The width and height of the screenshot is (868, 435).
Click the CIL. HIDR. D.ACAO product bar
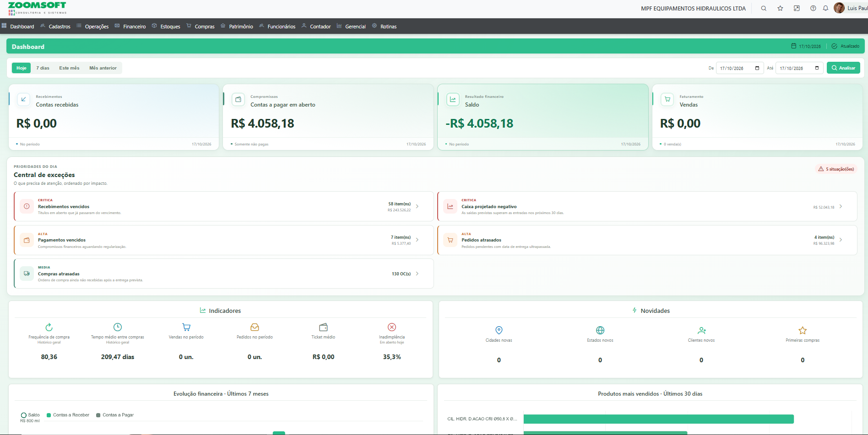pos(658,419)
